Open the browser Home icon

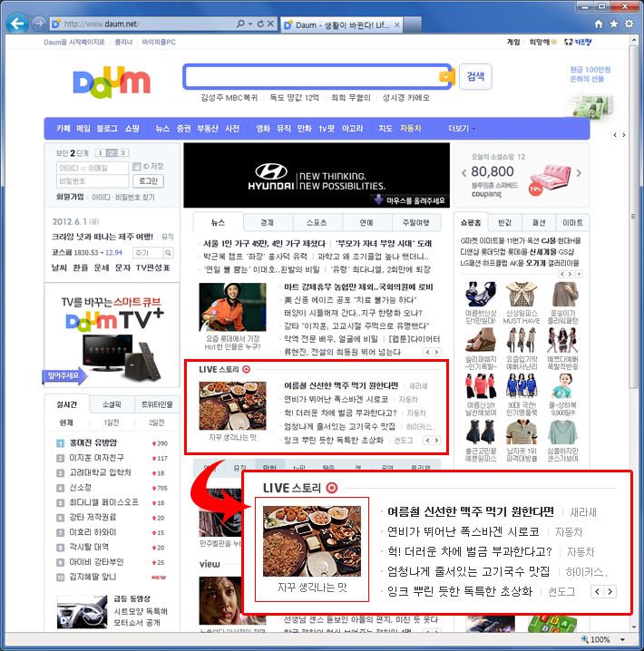[x=599, y=24]
